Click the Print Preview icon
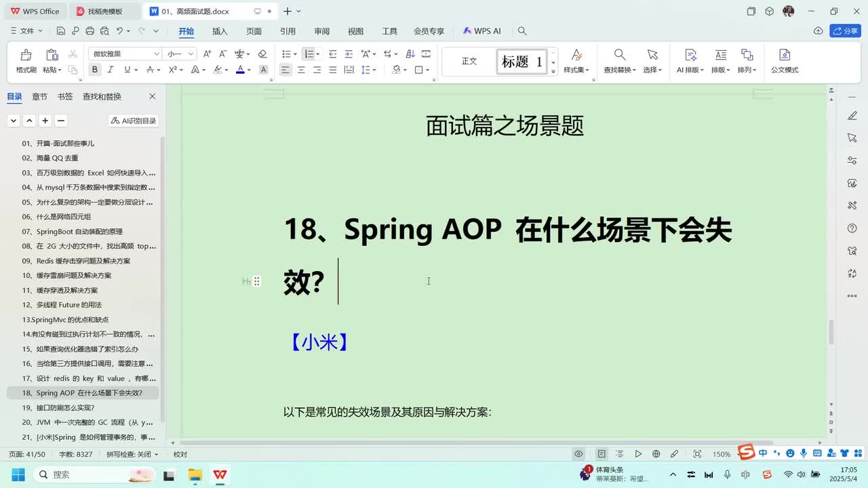The height and width of the screenshot is (488, 868). (x=104, y=31)
